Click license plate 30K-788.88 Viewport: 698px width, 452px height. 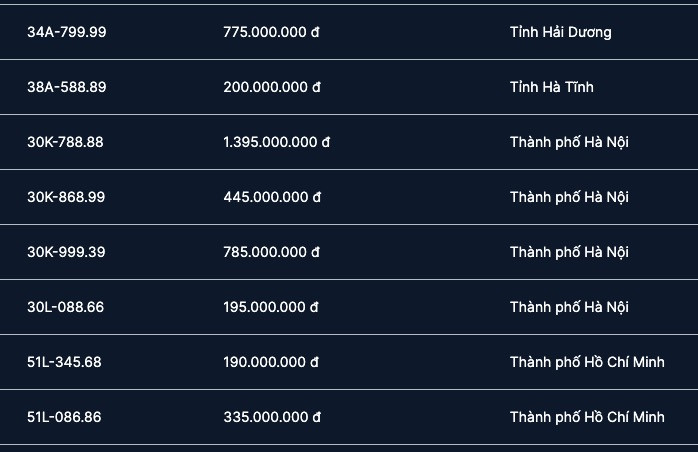pyautogui.click(x=65, y=142)
